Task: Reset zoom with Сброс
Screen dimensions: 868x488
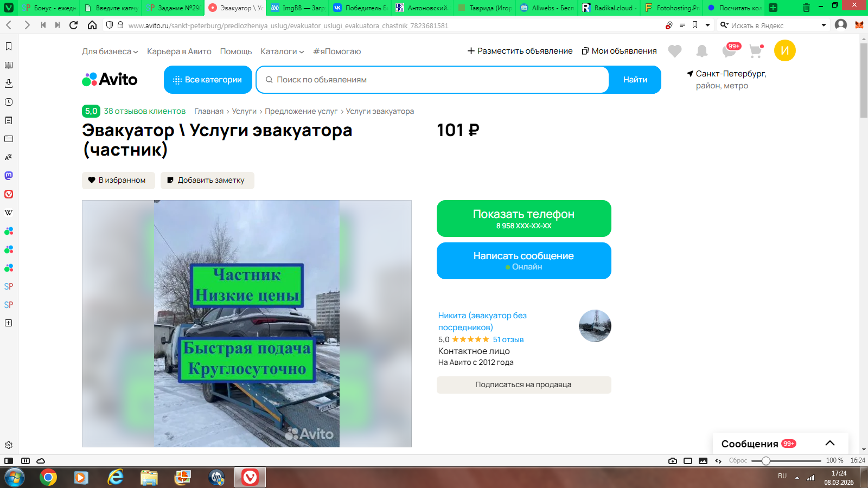Action: (x=738, y=460)
